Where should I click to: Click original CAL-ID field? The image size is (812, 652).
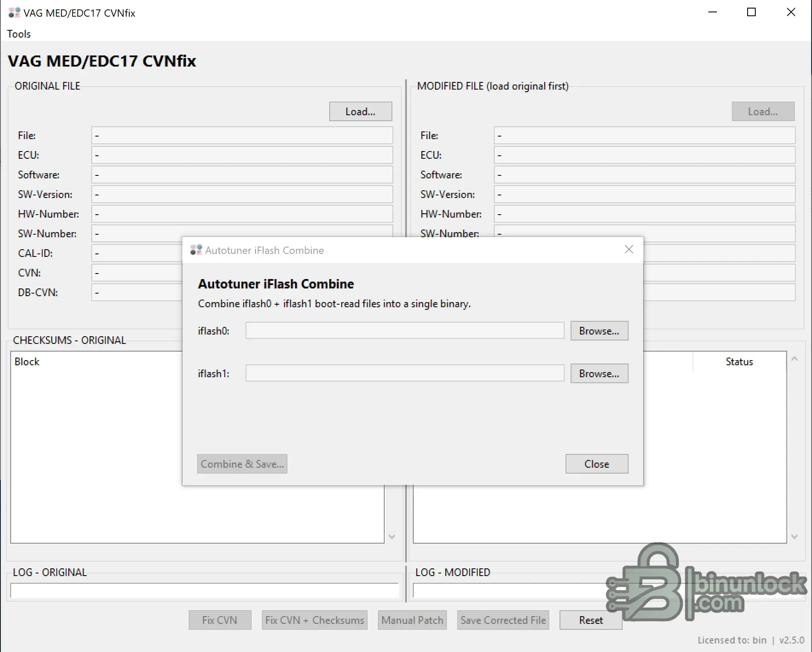(x=136, y=253)
